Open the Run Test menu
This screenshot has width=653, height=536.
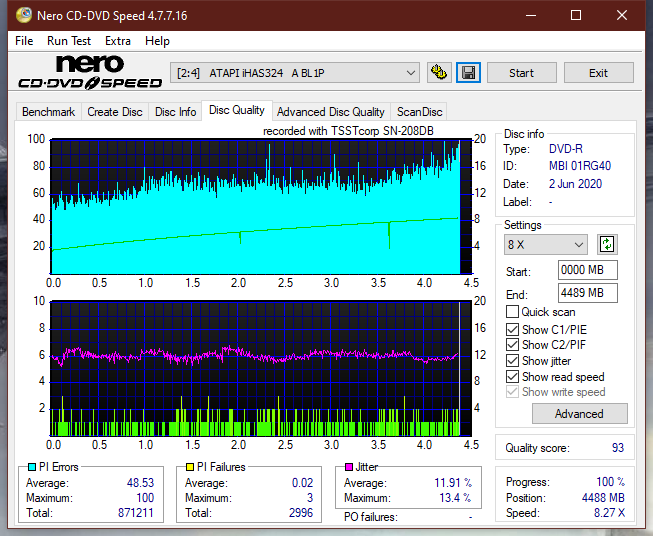(x=69, y=41)
